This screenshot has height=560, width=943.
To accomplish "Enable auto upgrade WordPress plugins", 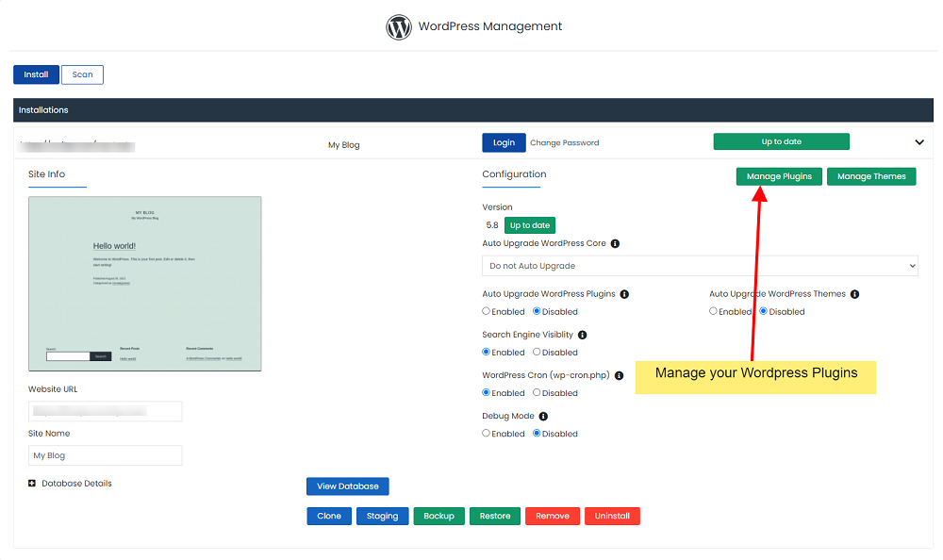I will pos(486,311).
